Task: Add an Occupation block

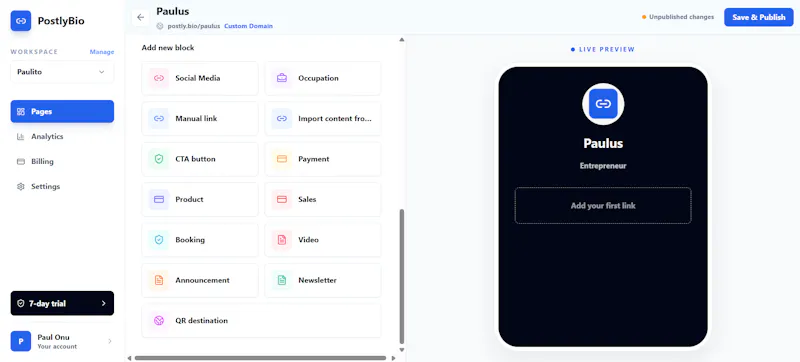Action: point(323,78)
